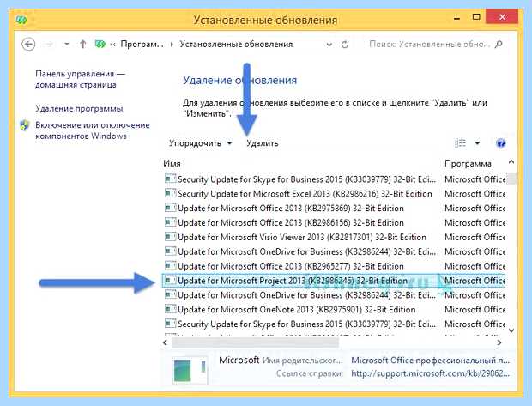Select Office 2013 update KB2975869
Image resolution: width=532 pixels, height=406 pixels.
[290, 208]
